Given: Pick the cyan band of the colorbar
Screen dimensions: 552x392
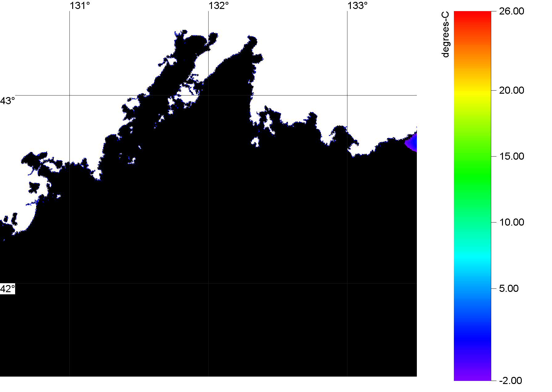Looking at the screenshot, I should click(472, 256).
